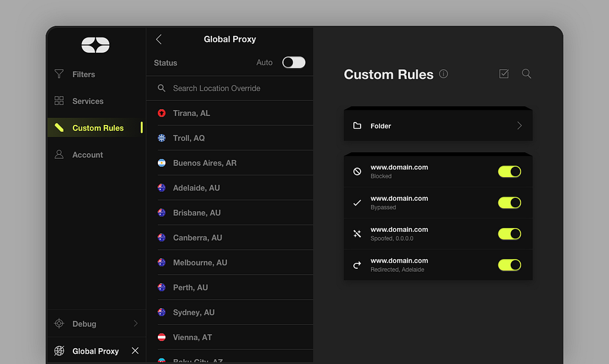609x364 pixels.
Task: Click the back arrow in Global Proxy
Action: point(159,39)
